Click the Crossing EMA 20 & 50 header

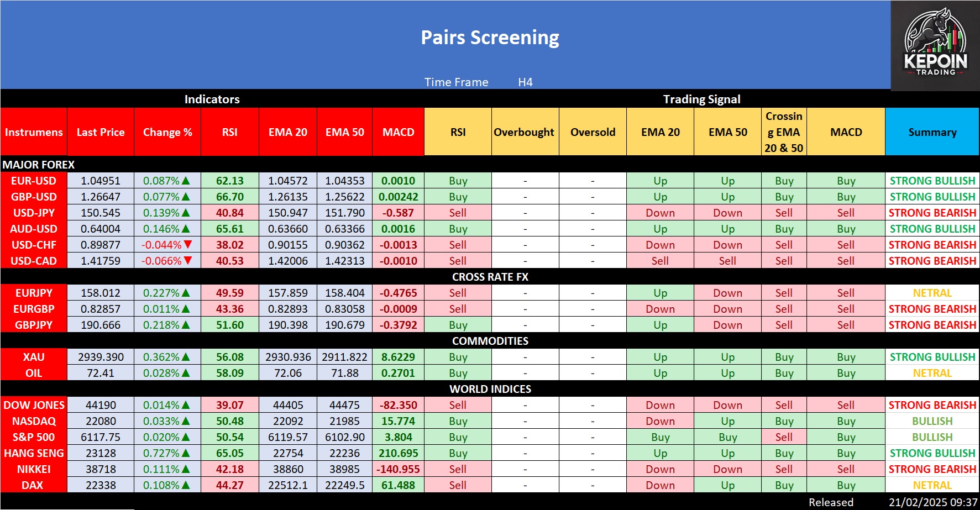[x=784, y=132]
